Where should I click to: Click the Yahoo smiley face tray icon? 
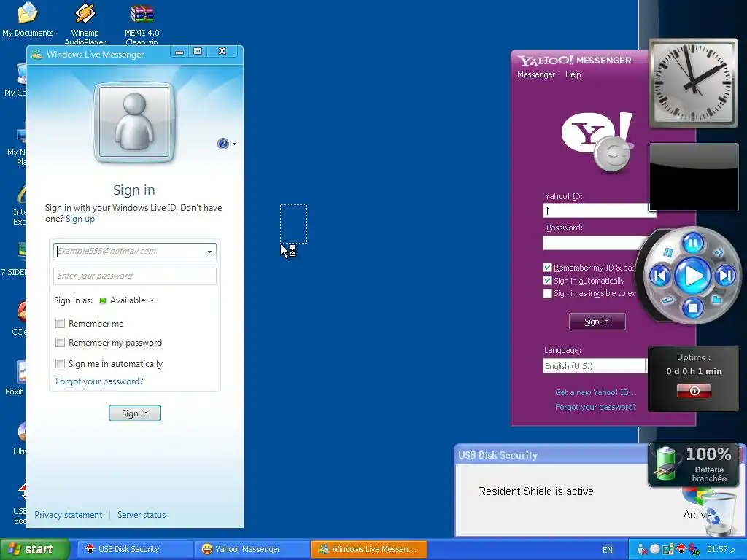(x=655, y=550)
